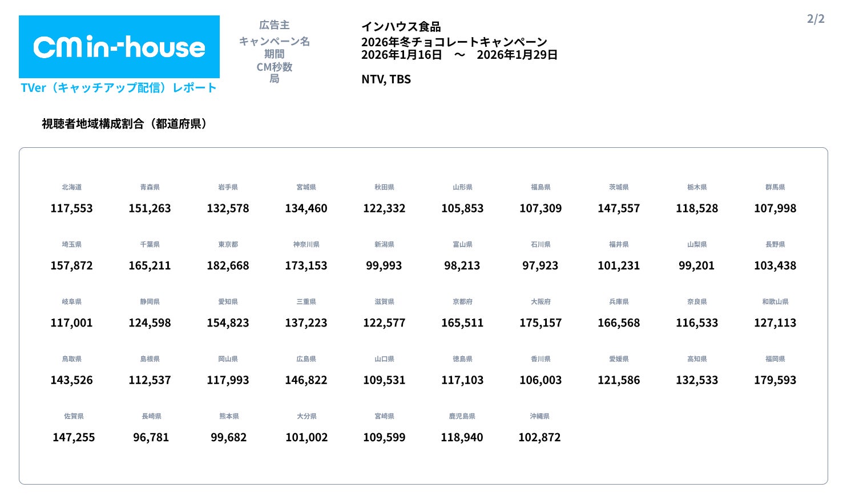Click the 群馬県 value 107,998

(x=775, y=208)
